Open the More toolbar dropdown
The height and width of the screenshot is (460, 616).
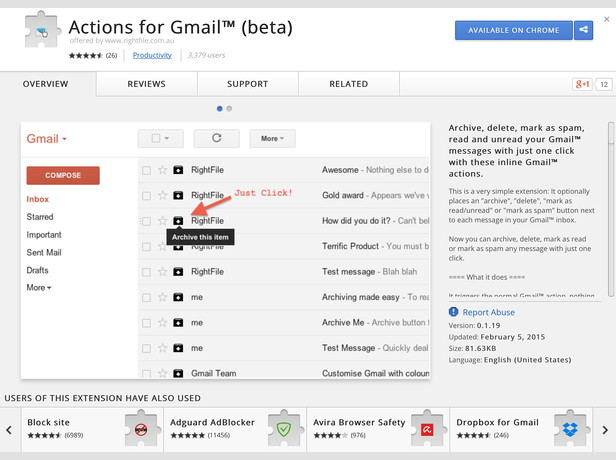pyautogui.click(x=272, y=138)
